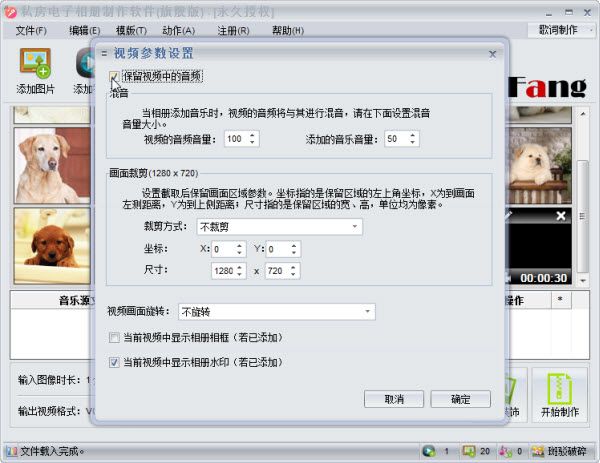Click the image count icon showing 20
This screenshot has height=463, width=600.
(x=469, y=452)
